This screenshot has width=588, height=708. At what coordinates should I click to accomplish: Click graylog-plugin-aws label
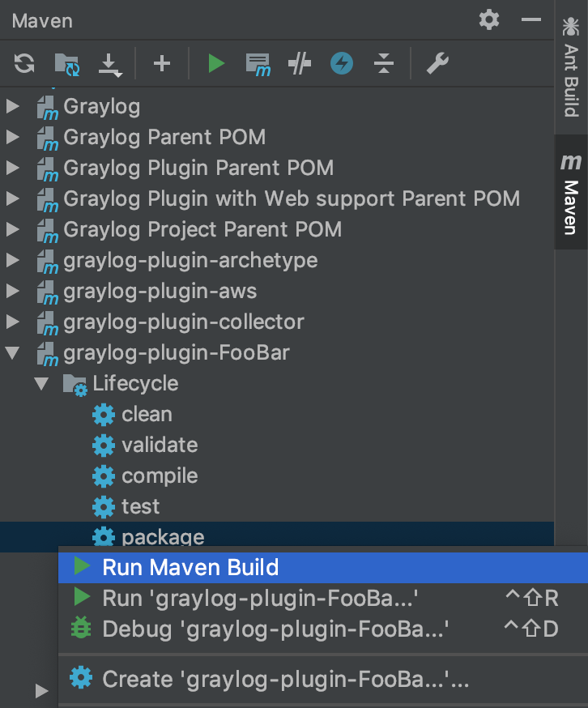pos(160,292)
